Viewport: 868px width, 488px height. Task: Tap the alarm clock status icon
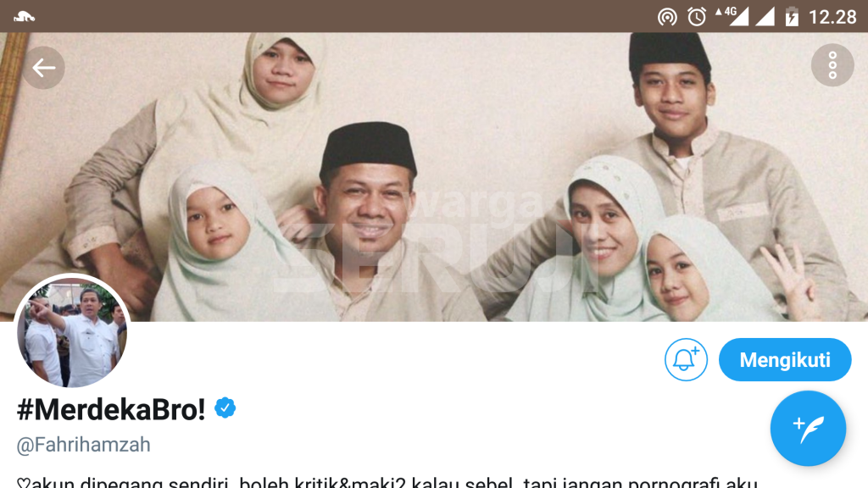coord(697,17)
